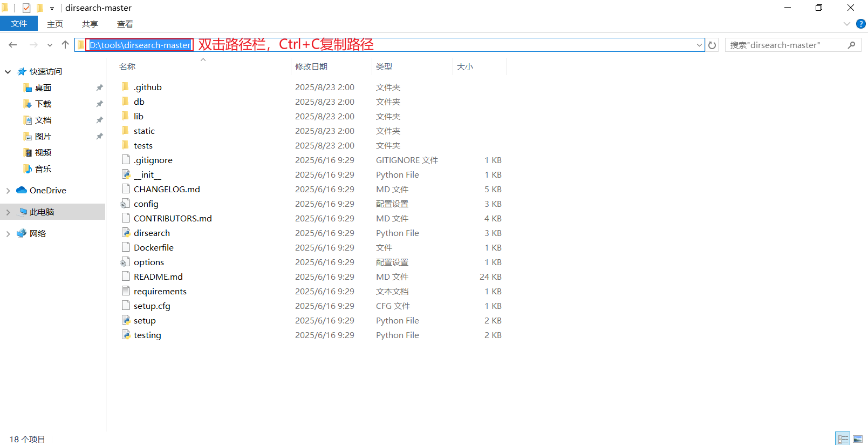Image resolution: width=868 pixels, height=445 pixels.
Task: Open 音乐 in Quick Access
Action: [43, 168]
